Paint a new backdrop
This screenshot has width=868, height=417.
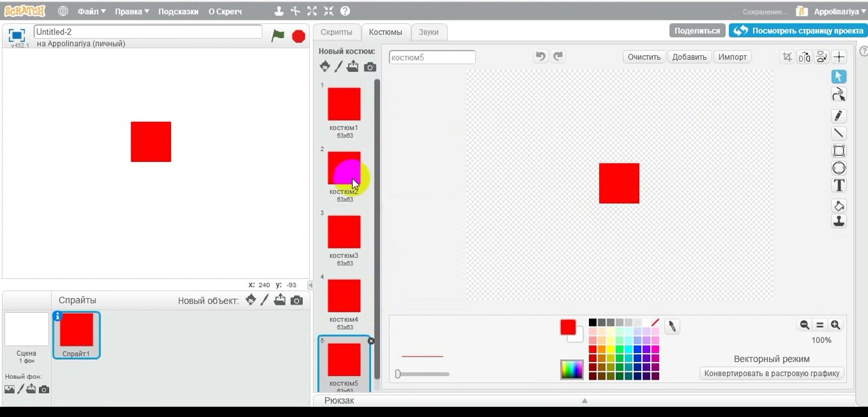point(20,389)
